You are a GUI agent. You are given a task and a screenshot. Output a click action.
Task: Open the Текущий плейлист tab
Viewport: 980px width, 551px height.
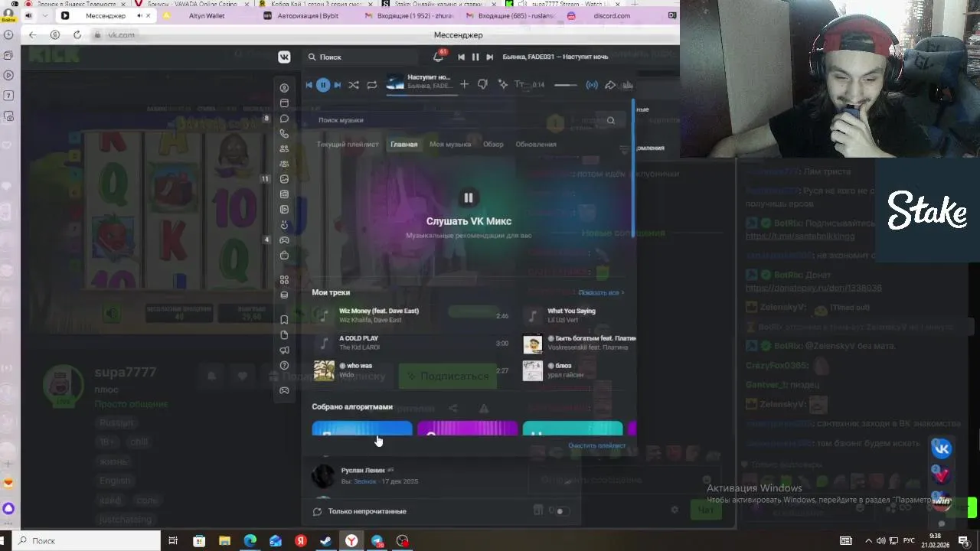[348, 144]
